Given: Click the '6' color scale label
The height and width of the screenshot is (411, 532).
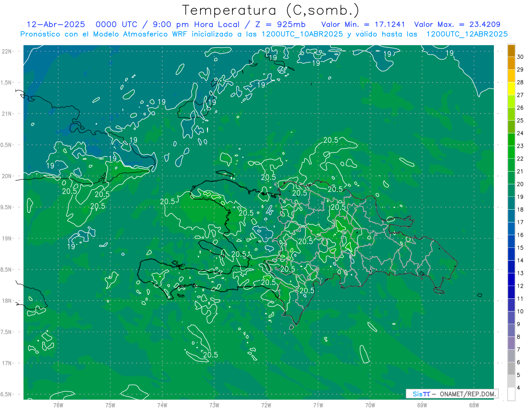Looking at the screenshot, I should [519, 363].
